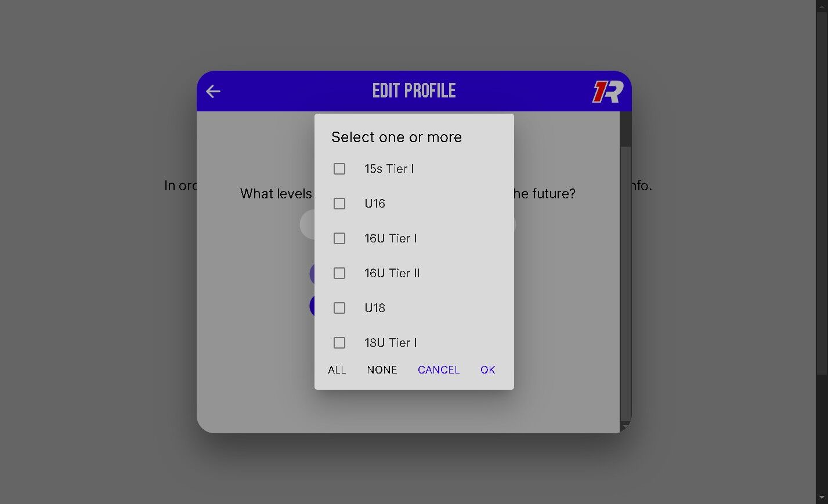Click the 1R logo in the header
828x504 pixels.
608,92
